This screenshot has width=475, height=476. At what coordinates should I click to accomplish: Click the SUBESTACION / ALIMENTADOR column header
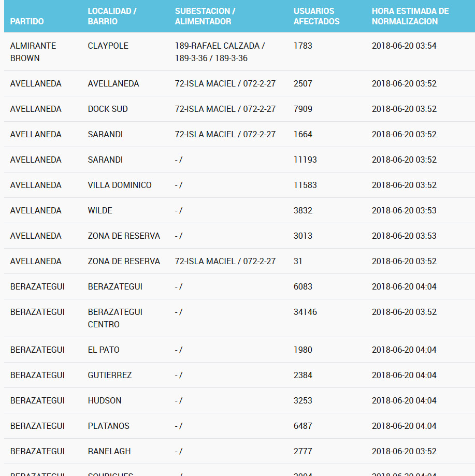(205, 16)
